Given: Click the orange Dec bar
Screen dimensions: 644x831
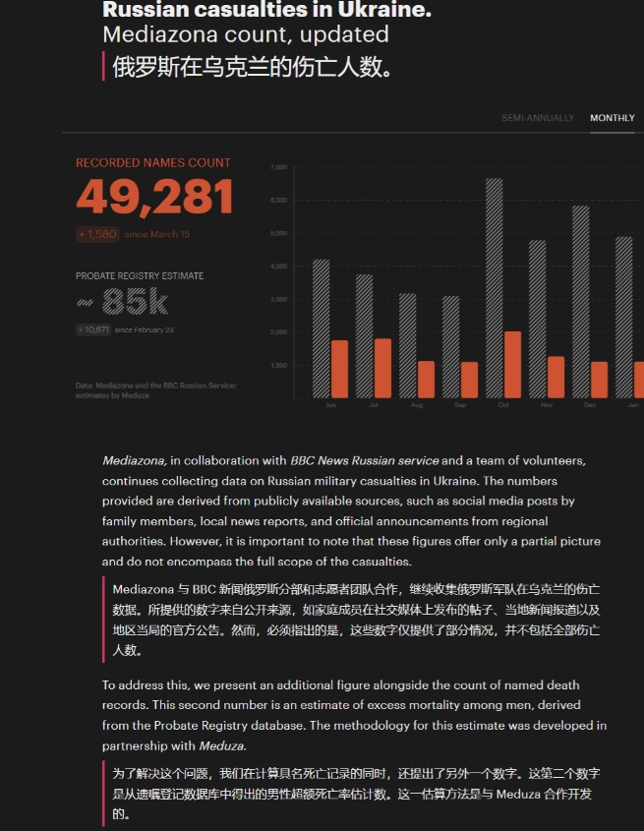Looking at the screenshot, I should (x=600, y=380).
